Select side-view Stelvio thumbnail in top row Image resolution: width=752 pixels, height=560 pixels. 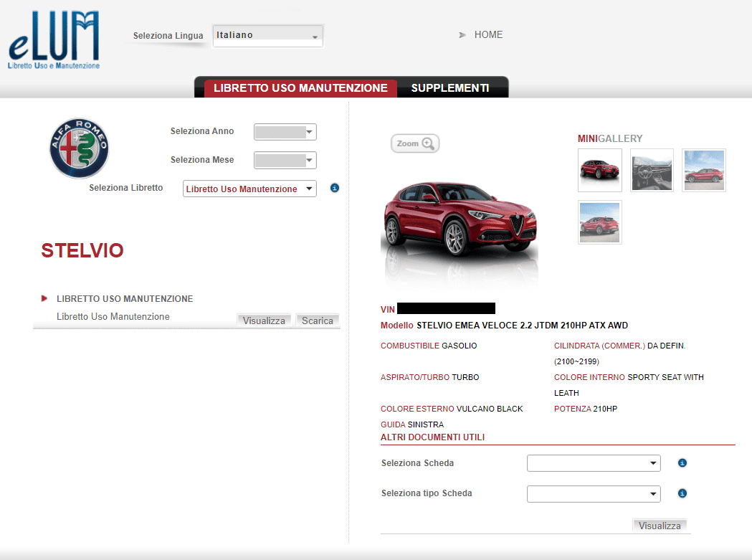(x=703, y=171)
